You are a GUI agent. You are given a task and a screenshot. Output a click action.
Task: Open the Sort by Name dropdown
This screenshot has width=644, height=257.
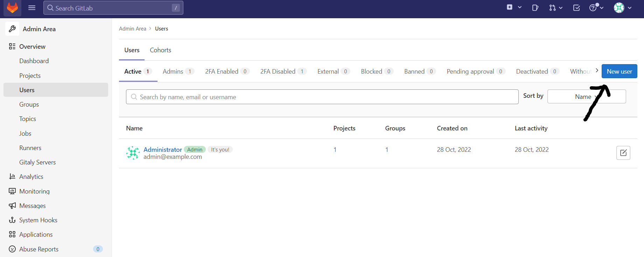point(587,96)
